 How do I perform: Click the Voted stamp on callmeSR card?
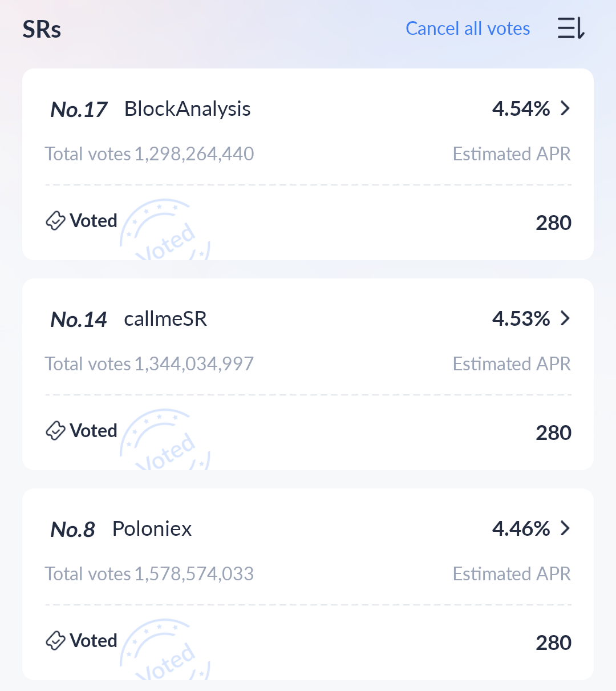tap(165, 441)
